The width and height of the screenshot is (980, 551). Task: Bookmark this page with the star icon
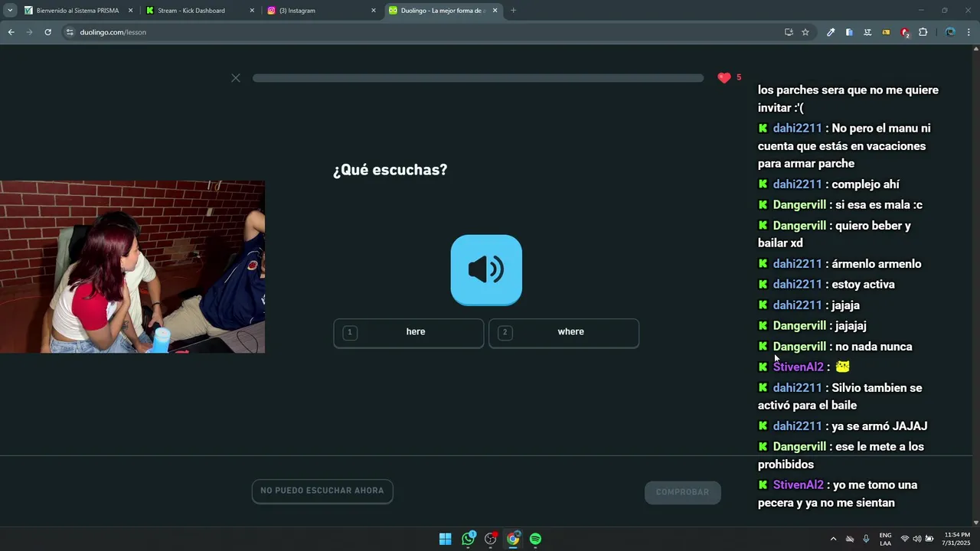point(805,32)
